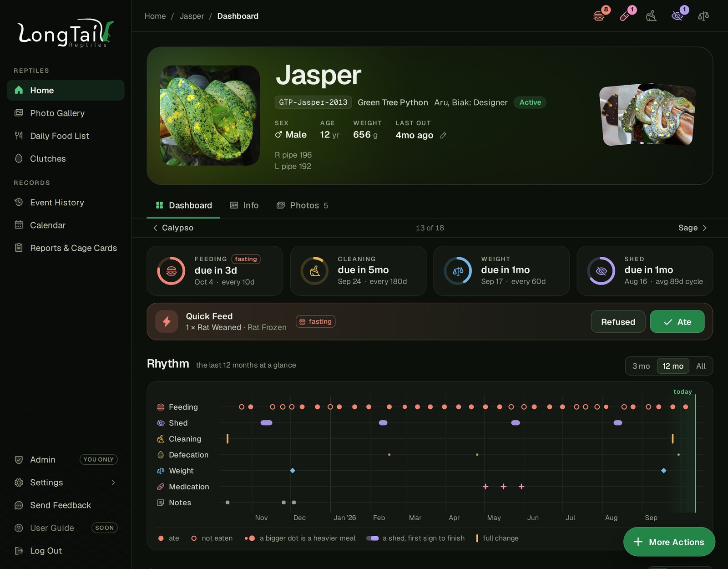
Task: Select the All rhythm range
Action: pos(701,366)
